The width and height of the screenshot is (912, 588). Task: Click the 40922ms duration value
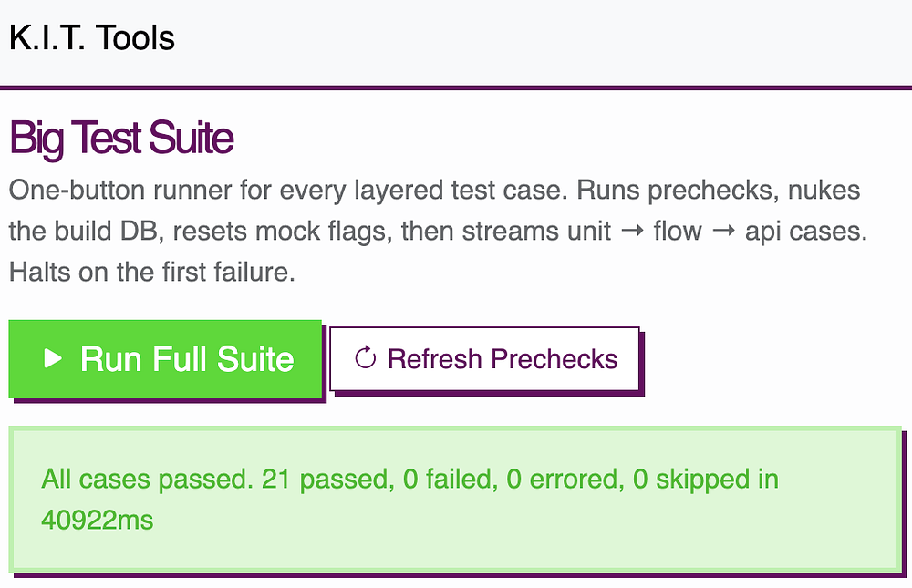coord(98,521)
